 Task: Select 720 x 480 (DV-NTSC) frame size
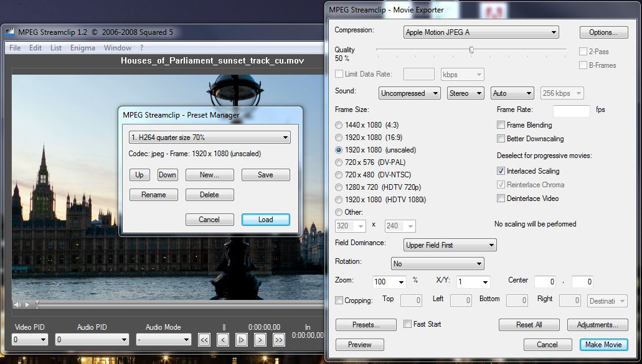[339, 175]
